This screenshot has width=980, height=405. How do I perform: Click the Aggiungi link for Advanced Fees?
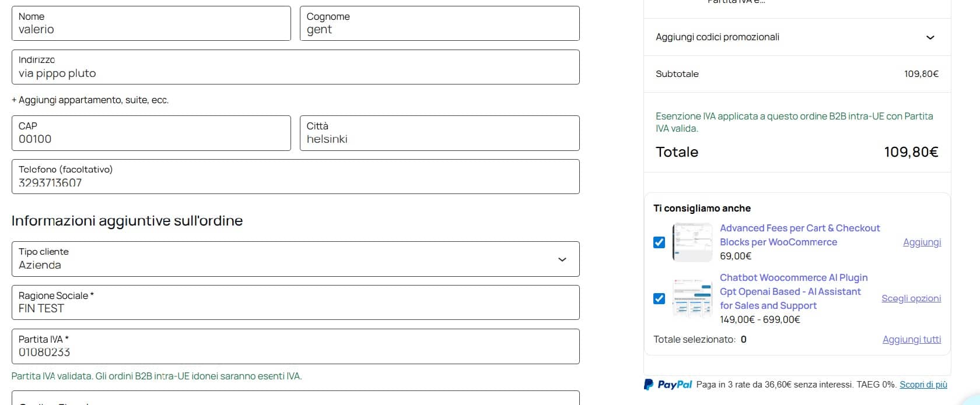[922, 242]
